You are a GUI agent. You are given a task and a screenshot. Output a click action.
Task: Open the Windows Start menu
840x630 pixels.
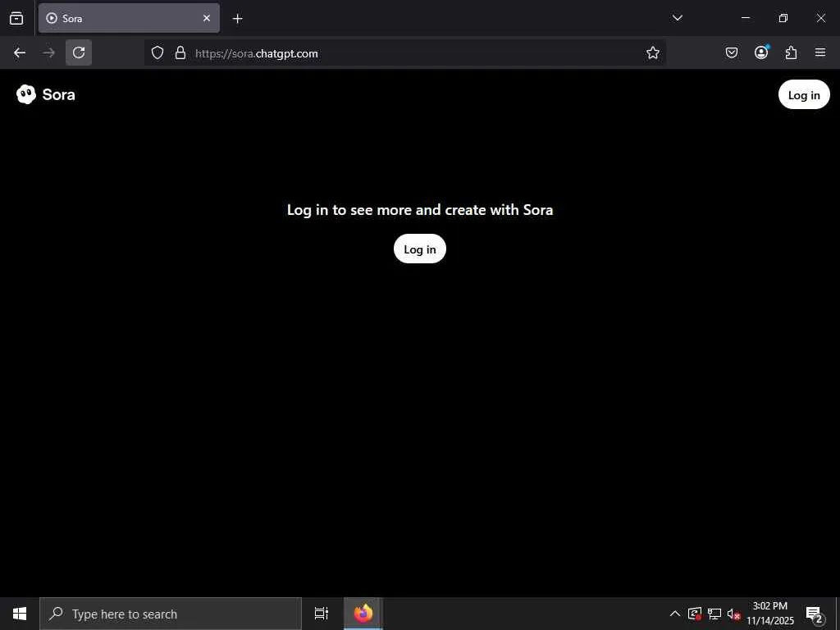tap(20, 614)
